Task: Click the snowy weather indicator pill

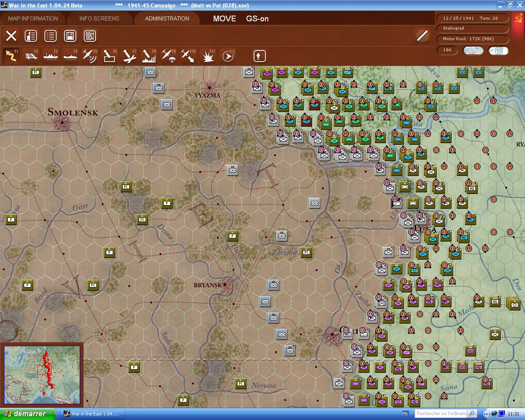Action: pos(473,50)
